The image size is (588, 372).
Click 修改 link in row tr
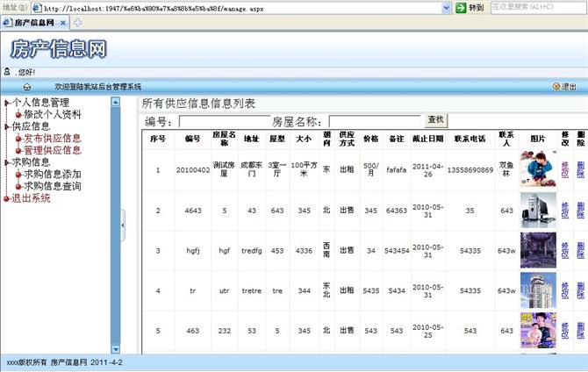[565, 290]
